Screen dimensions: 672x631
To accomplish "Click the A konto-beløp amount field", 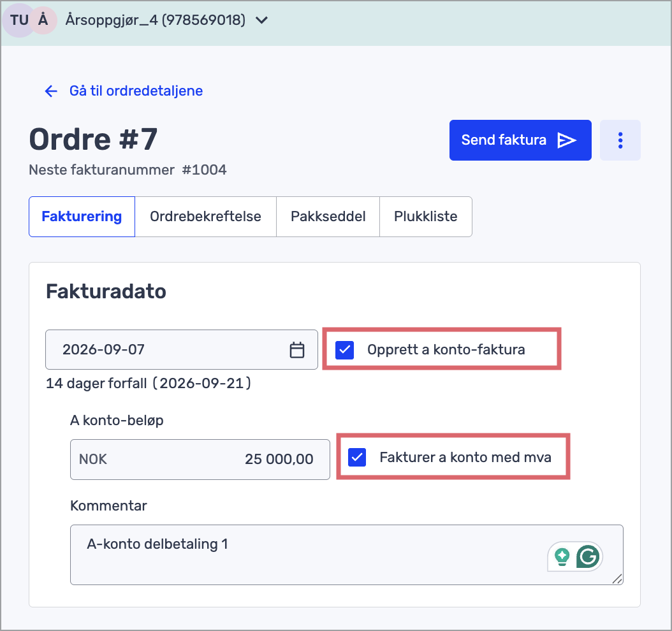I will pos(200,459).
